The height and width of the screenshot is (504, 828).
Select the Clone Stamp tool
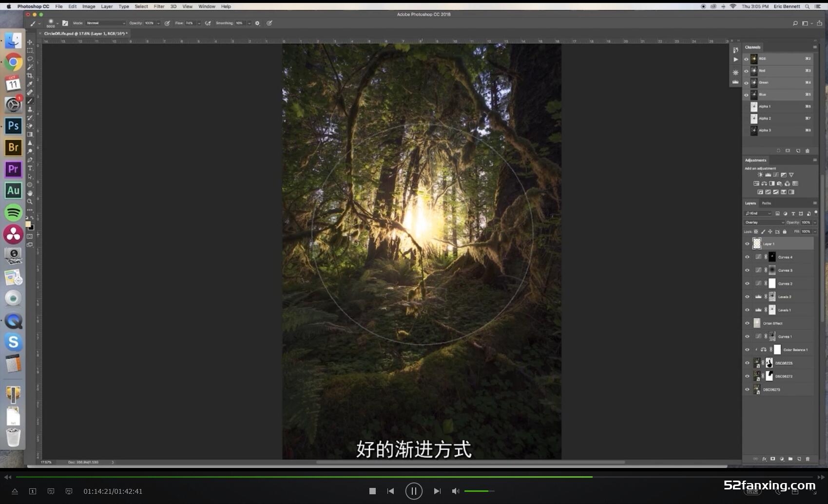[30, 109]
